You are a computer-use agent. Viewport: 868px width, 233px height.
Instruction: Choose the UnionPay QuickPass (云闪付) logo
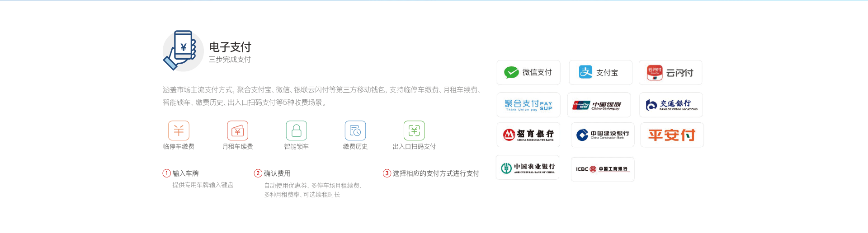pos(670,72)
